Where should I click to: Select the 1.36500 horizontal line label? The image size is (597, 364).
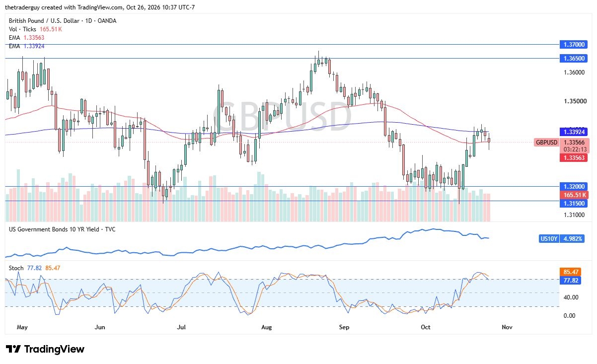[574, 58]
